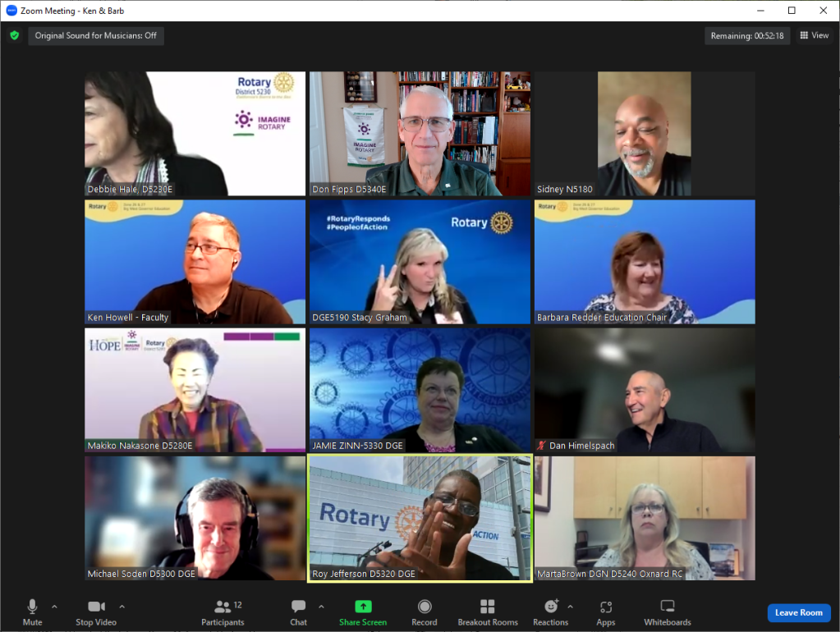Screen dimensions: 840x632
Task: Start Share Screen
Action: pyautogui.click(x=363, y=611)
